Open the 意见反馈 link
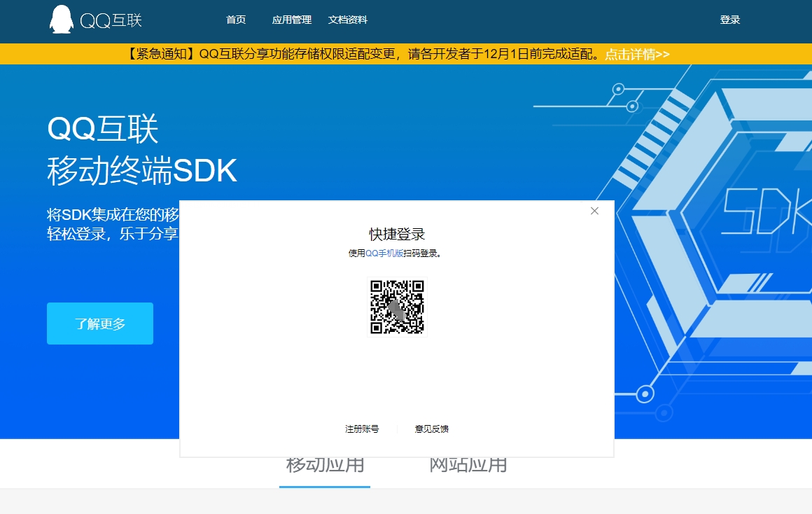The height and width of the screenshot is (514, 812). click(x=431, y=429)
